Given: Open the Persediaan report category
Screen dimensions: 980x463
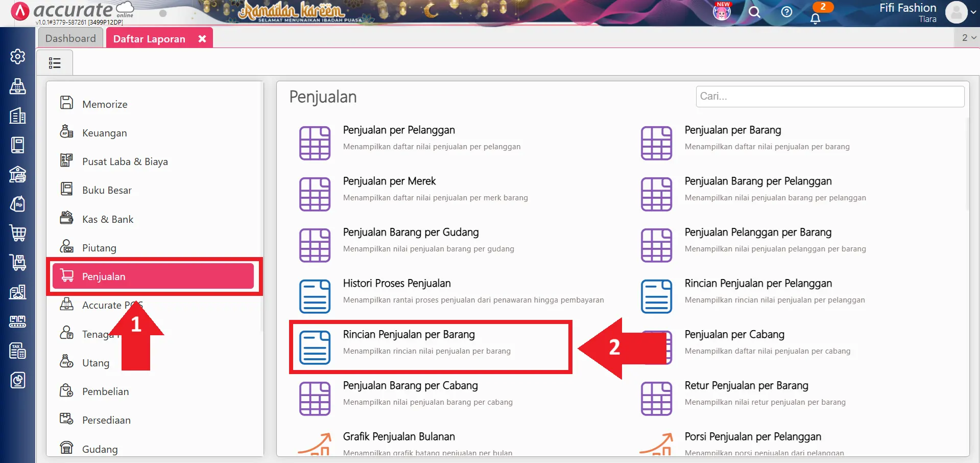Looking at the screenshot, I should click(x=106, y=420).
